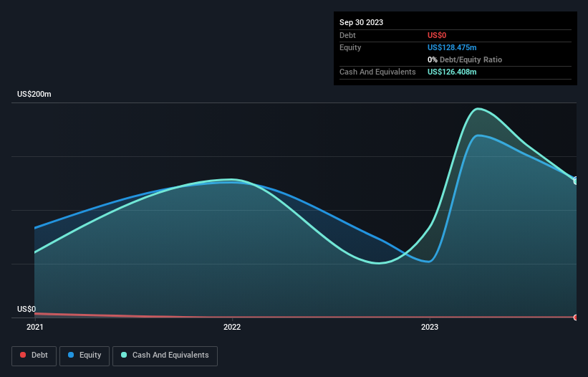Select the Equity endpoint marker on chart
Screen dimensions: 588x377
point(576,181)
